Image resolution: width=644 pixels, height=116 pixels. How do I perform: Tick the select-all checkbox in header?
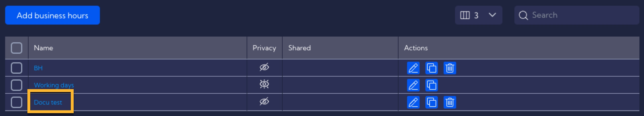17,48
